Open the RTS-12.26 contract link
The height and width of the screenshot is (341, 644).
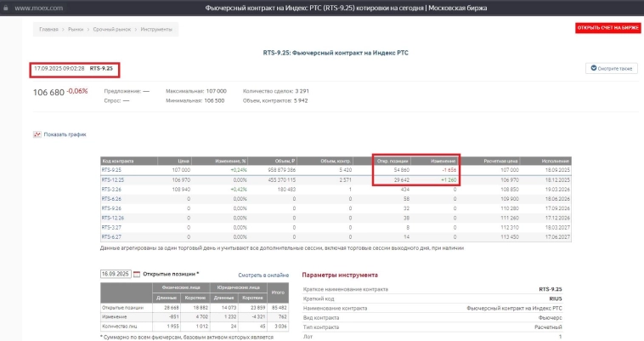point(112,218)
